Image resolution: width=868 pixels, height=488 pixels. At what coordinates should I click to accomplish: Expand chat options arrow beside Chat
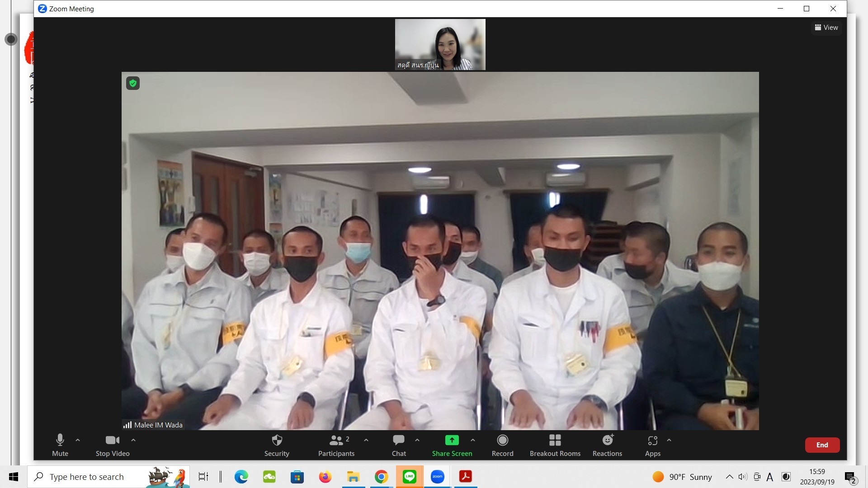pos(417,440)
